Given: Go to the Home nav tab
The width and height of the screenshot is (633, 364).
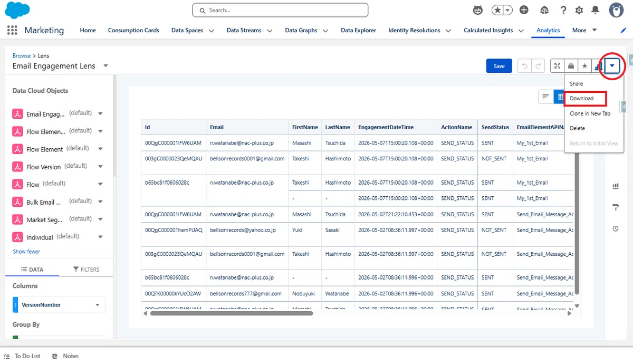Looking at the screenshot, I should (88, 30).
